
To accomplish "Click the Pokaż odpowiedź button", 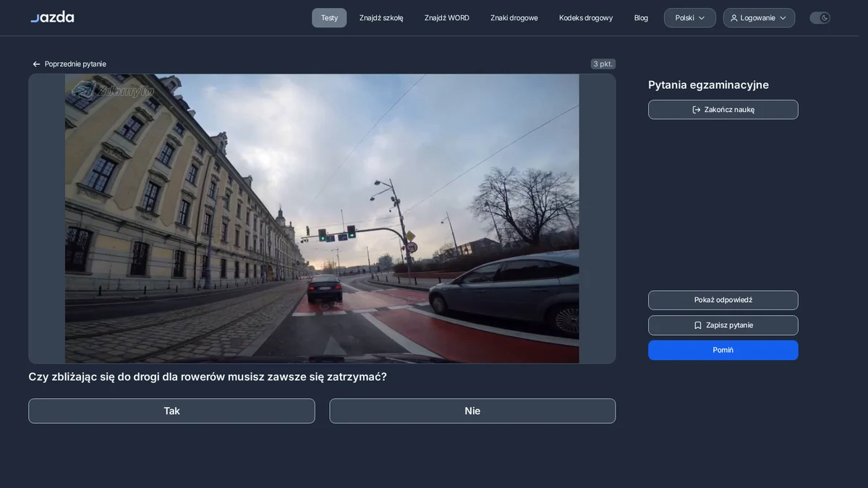I will [x=723, y=300].
